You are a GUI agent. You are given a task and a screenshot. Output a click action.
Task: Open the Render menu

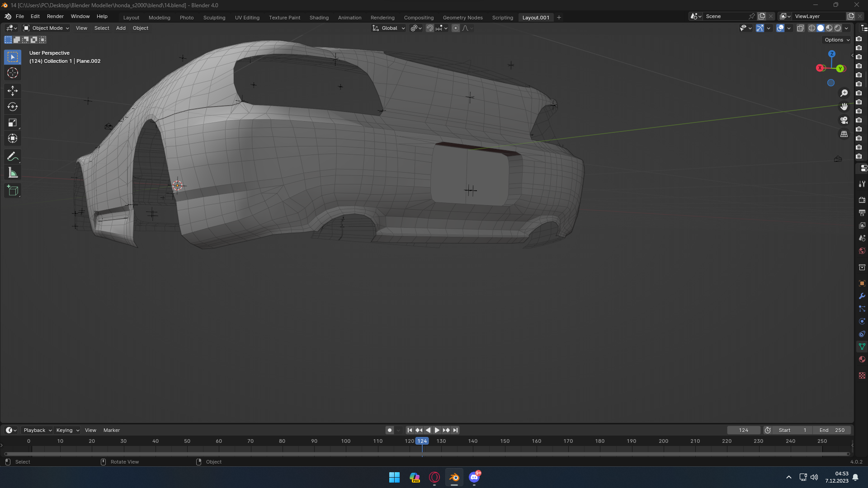(x=55, y=16)
